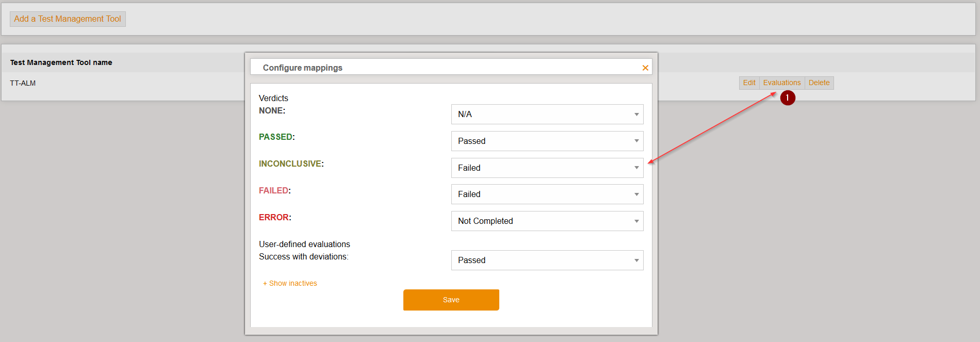The image size is (980, 342).
Task: Open the NONE verdict mapping dropdown
Action: 547,115
